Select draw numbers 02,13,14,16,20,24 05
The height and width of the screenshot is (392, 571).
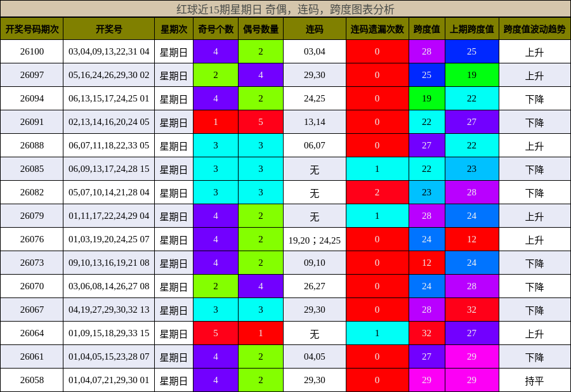coord(109,122)
